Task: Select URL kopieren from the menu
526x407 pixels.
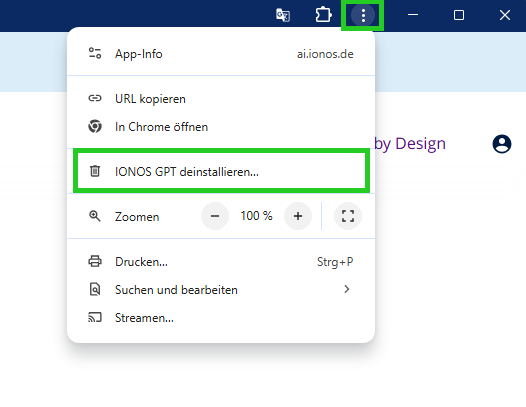Action: pyautogui.click(x=221, y=99)
